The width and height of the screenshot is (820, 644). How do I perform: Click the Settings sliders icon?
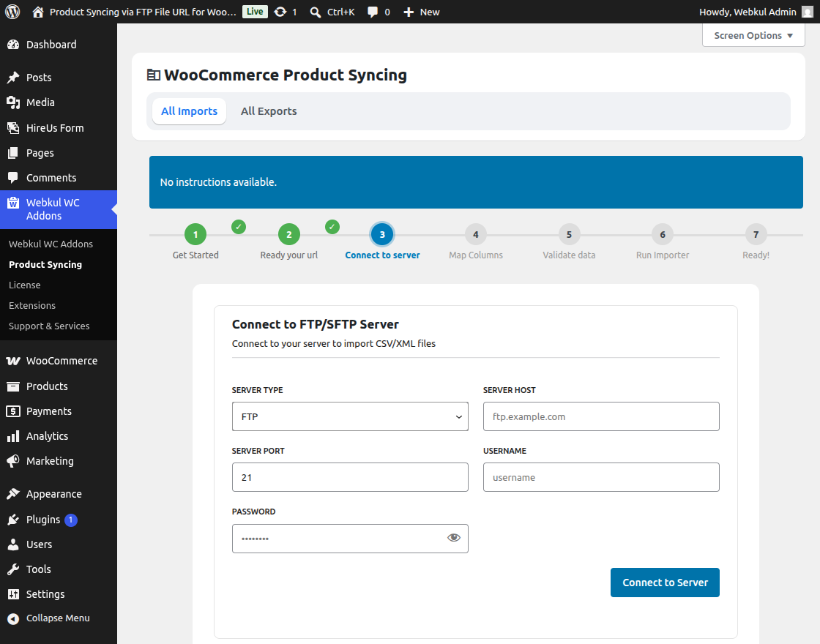click(x=13, y=594)
